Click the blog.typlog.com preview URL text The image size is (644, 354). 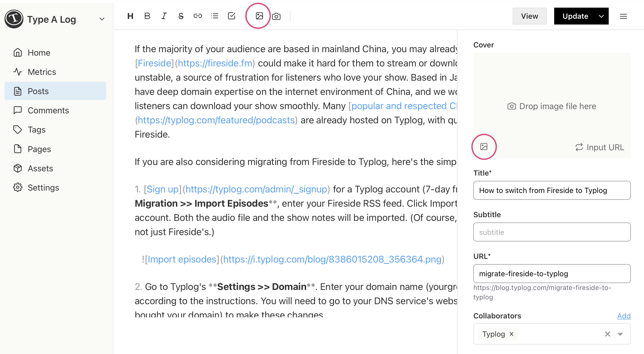tap(542, 292)
